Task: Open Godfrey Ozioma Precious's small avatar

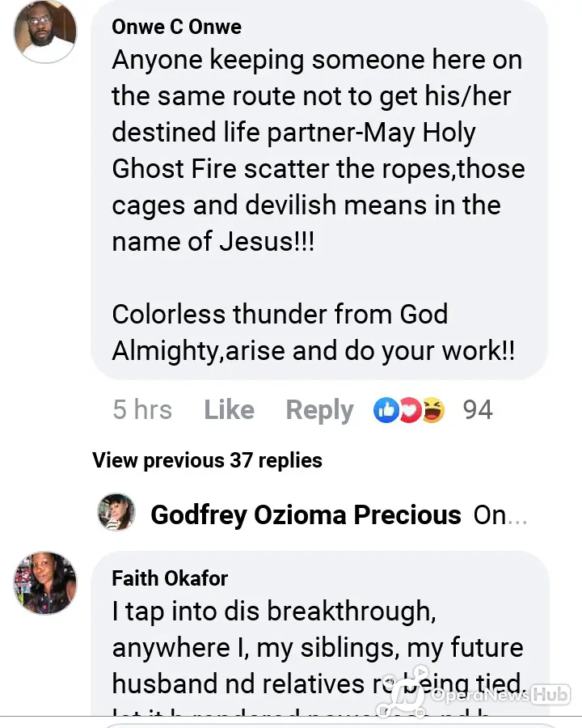Action: (116, 512)
